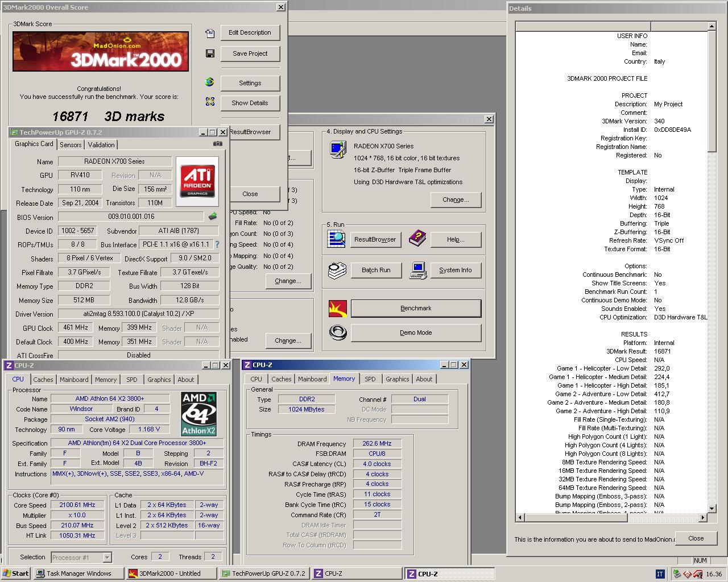Click the Details horizontal scrollbar right arrow
The height and width of the screenshot is (582, 728).
[703, 517]
